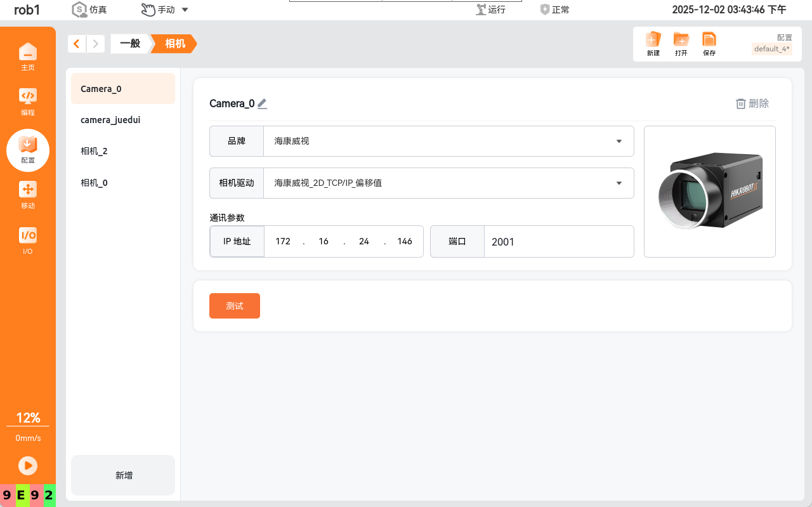Go to 编程 programming page
812x507 pixels.
pyautogui.click(x=28, y=102)
